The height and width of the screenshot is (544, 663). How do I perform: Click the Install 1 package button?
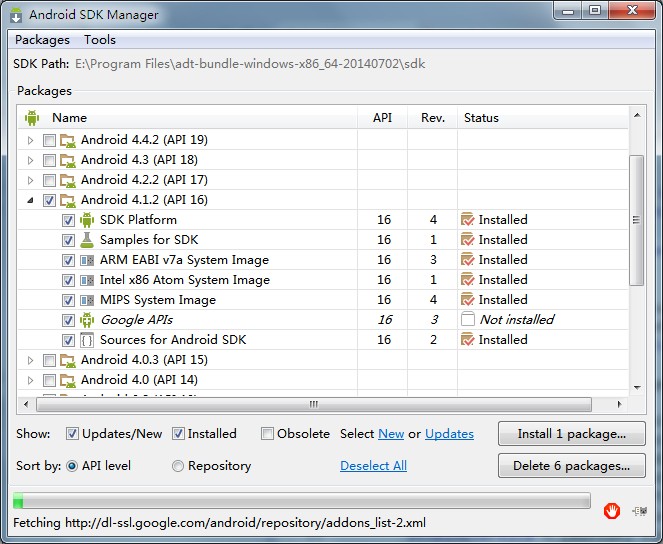pyautogui.click(x=572, y=434)
